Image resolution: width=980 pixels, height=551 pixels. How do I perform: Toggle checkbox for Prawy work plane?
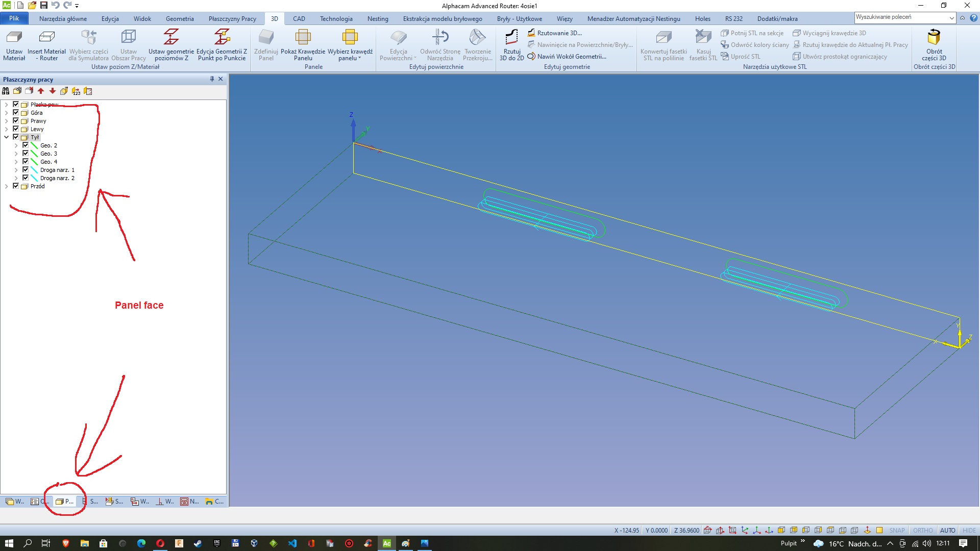coord(16,120)
